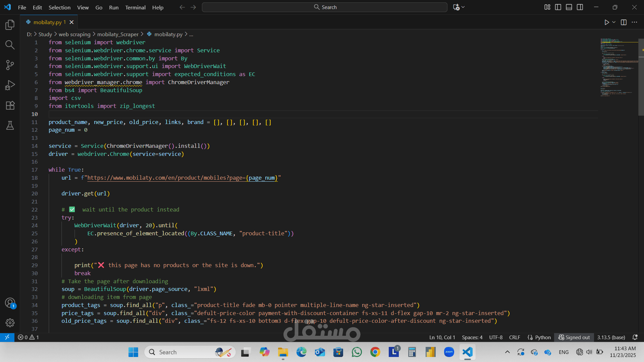The width and height of the screenshot is (644, 362).
Task: Change the UTF-8 file encoding
Action: click(x=496, y=337)
